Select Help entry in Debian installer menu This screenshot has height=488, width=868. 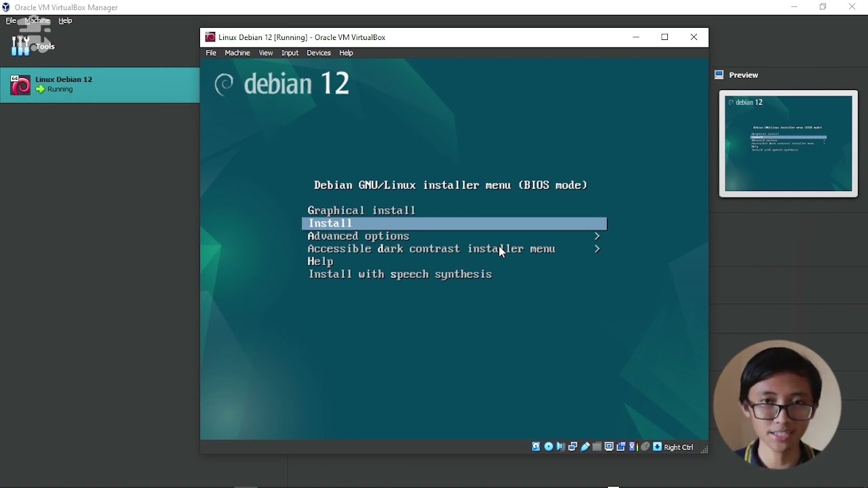[320, 262]
